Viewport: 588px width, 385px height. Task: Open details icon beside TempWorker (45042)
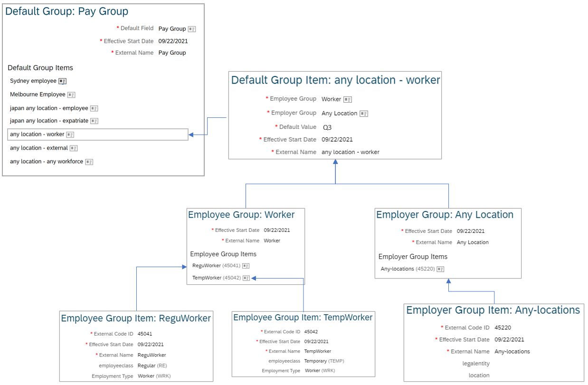click(x=246, y=278)
